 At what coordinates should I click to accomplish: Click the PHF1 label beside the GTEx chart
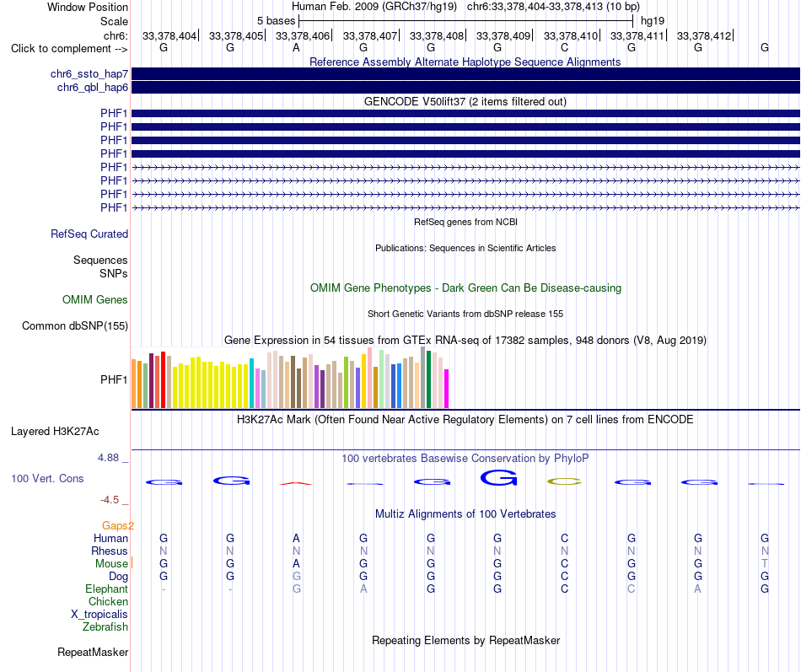(114, 379)
